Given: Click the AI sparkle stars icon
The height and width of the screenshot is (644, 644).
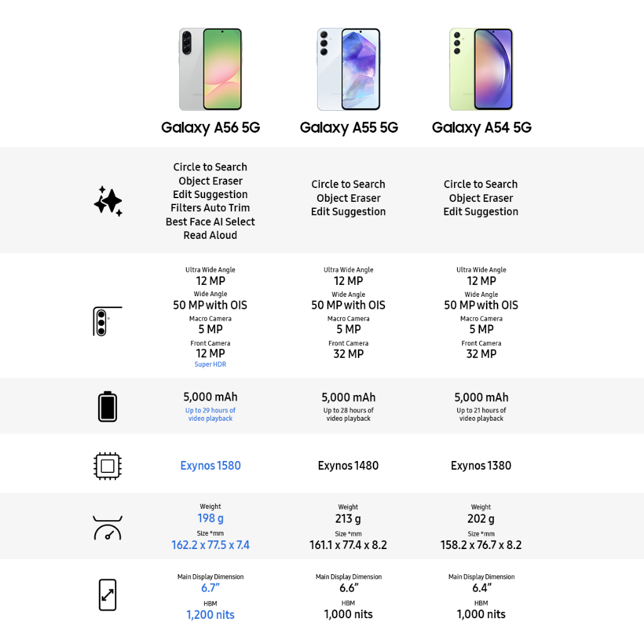Looking at the screenshot, I should click(x=108, y=201).
